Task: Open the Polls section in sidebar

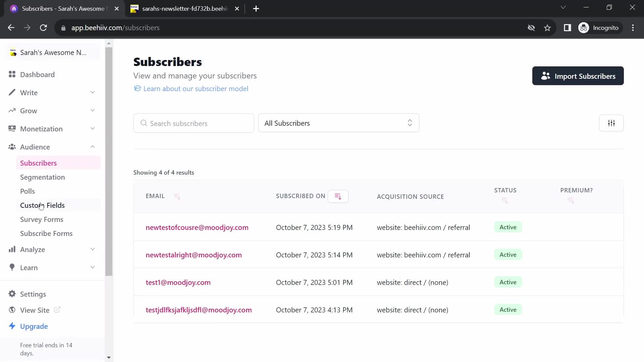Action: pyautogui.click(x=28, y=191)
